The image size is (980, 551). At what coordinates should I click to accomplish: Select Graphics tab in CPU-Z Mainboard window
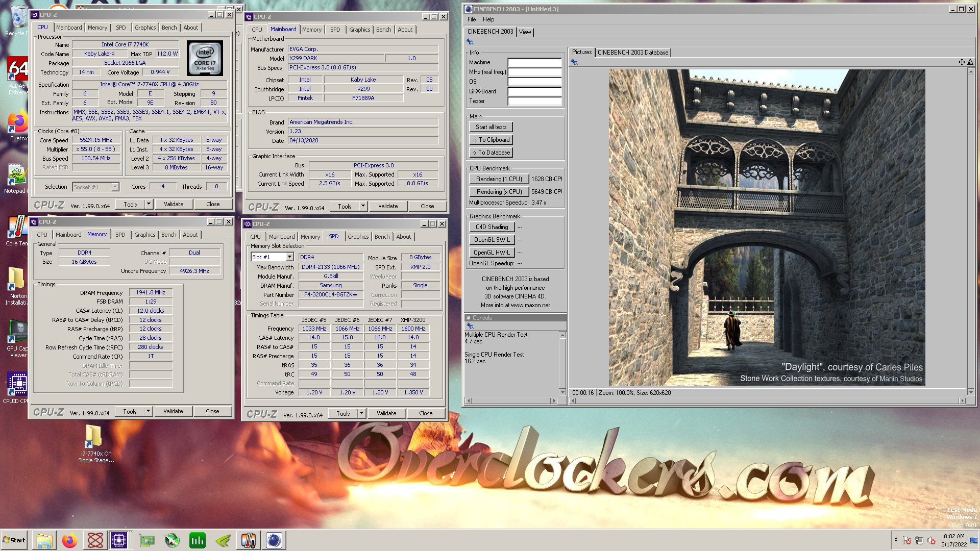[359, 30]
